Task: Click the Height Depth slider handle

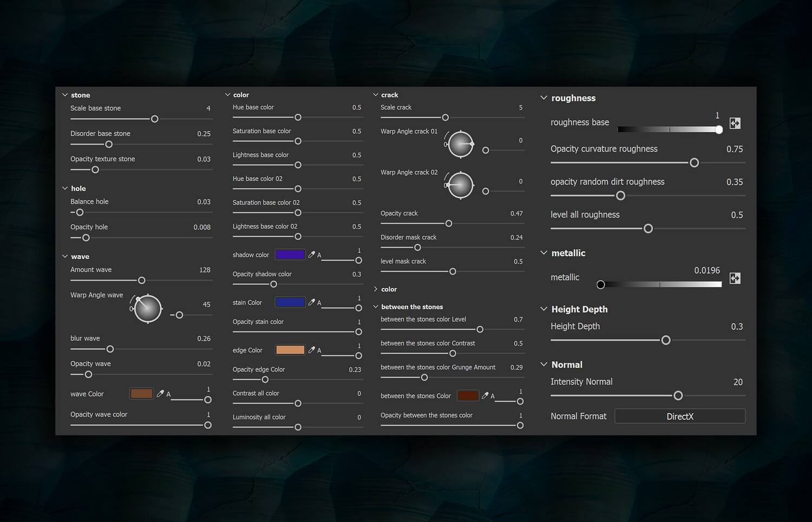Action: point(666,340)
